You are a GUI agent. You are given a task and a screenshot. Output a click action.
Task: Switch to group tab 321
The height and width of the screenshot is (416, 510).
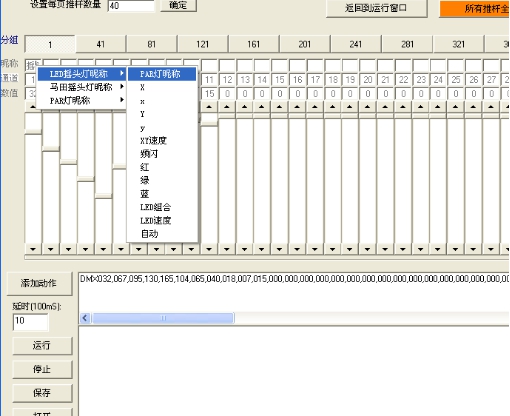(458, 44)
